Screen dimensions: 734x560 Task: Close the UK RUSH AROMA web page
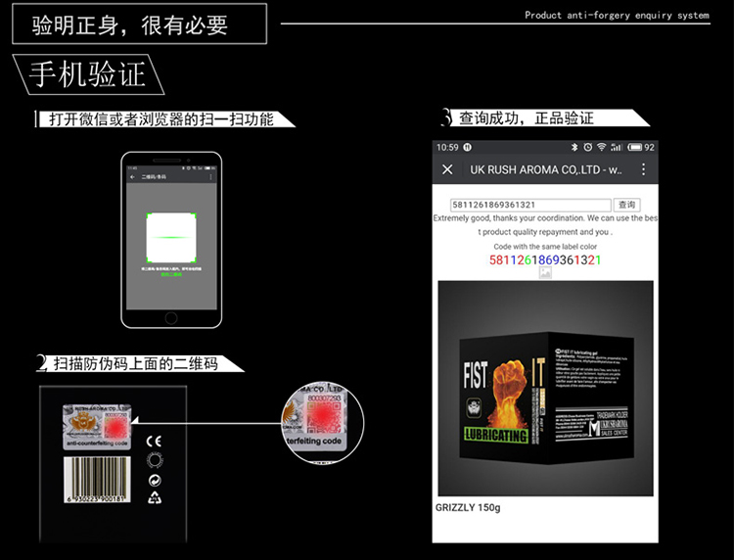(447, 169)
